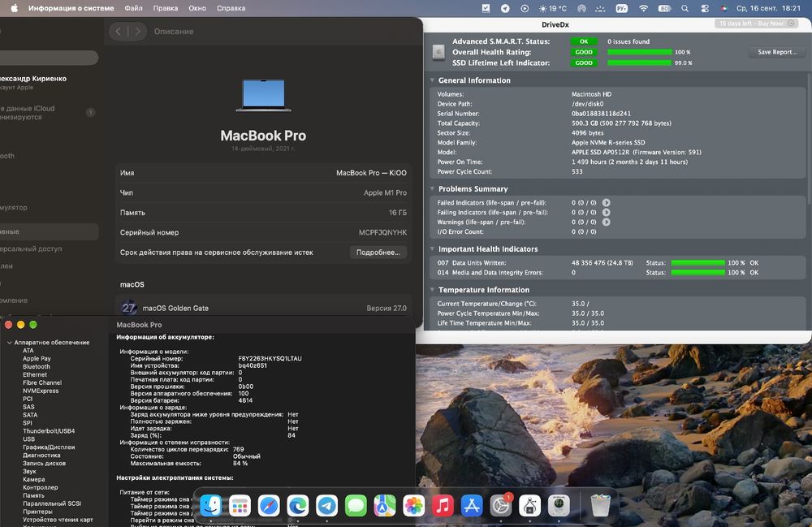Open the Окно menu
Screen dimensions: 812x527
click(x=197, y=8)
